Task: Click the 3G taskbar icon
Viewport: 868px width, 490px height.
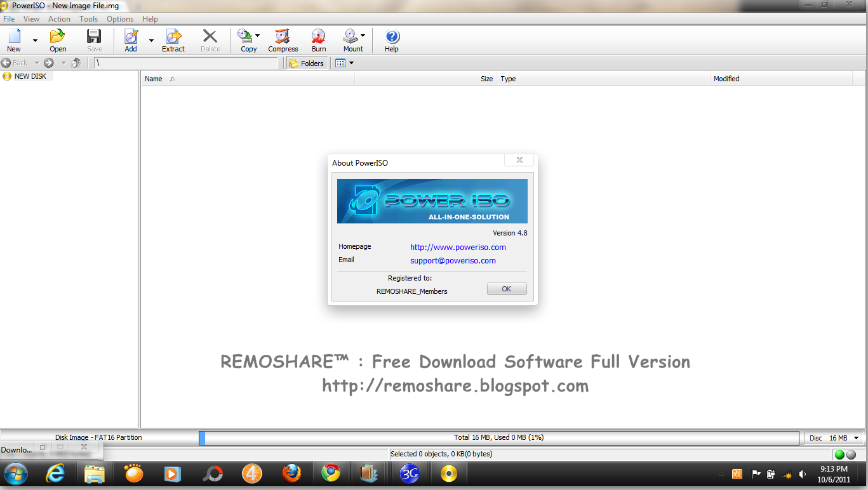Action: 410,473
